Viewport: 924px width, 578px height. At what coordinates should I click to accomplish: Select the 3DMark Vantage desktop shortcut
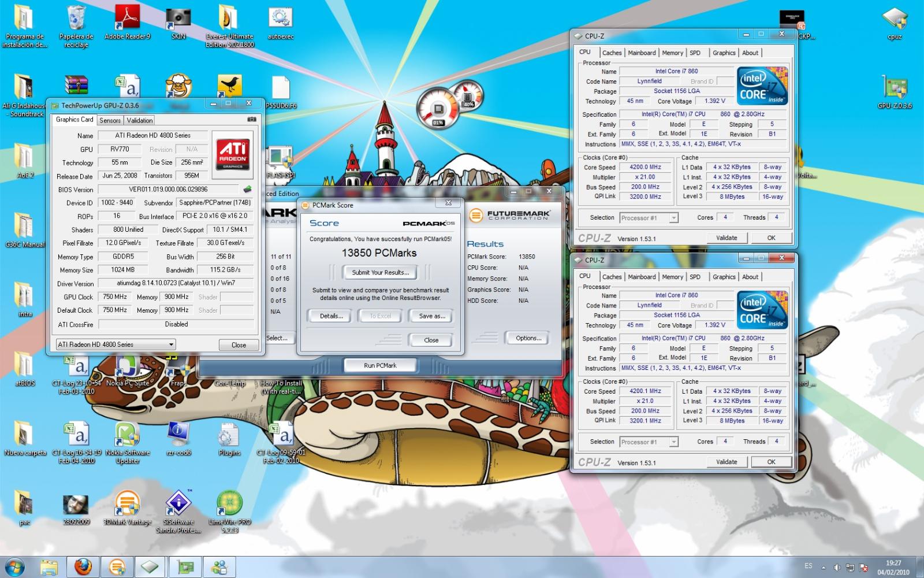tap(127, 507)
